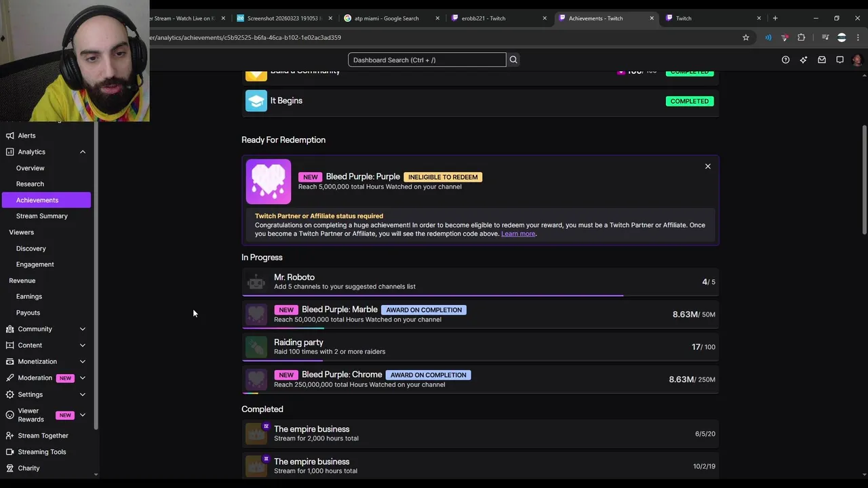868x488 pixels.
Task: Open Discovery under Viewers
Action: [31, 249]
